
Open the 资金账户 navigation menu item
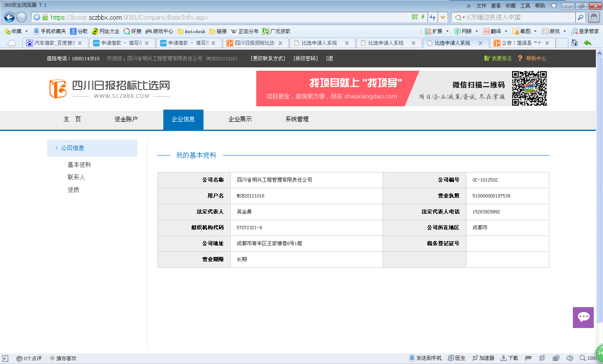(126, 119)
